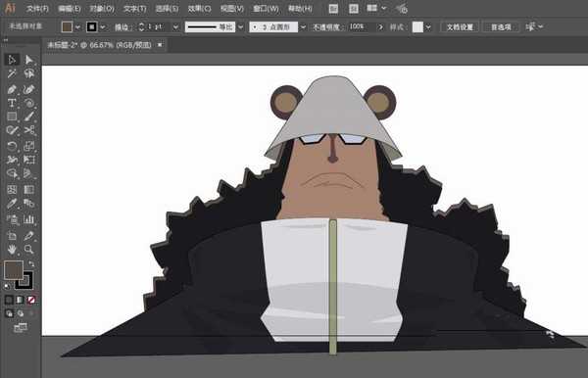
Task: Pick the Pen tool
Action: [12, 89]
